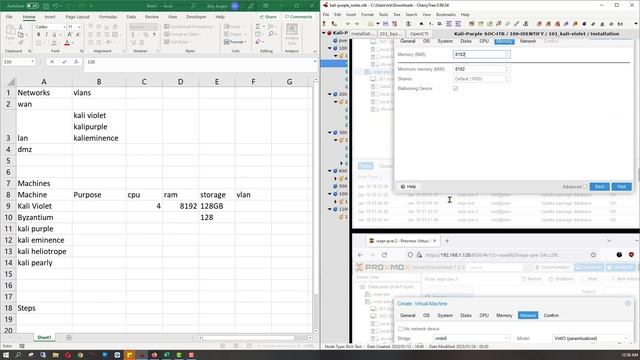Go back in the Proxmox browser
The image size is (640, 360).
pyautogui.click(x=360, y=255)
